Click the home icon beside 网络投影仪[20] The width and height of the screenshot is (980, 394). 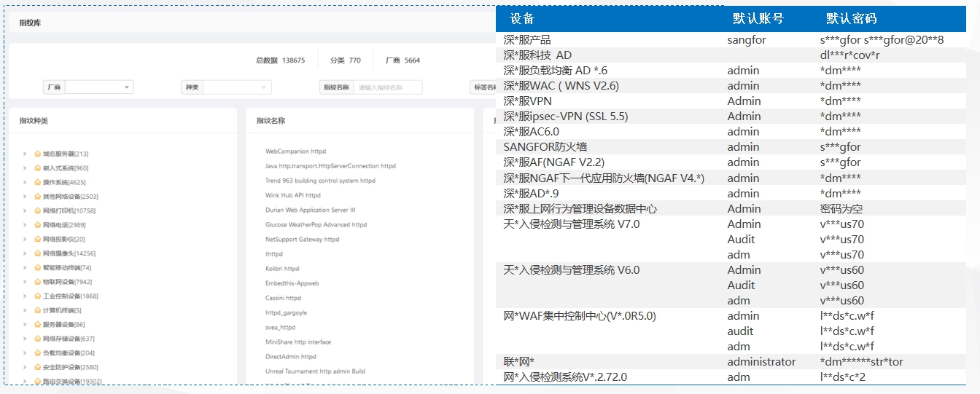click(x=38, y=239)
